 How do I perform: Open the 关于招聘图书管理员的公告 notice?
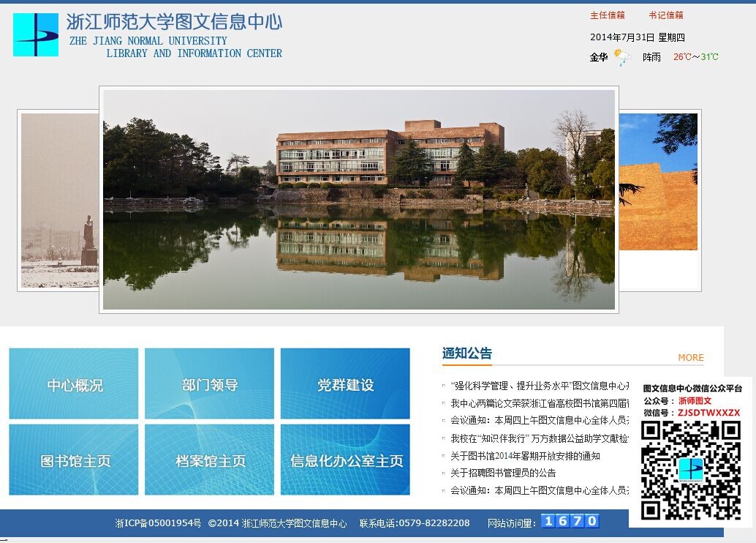point(503,473)
